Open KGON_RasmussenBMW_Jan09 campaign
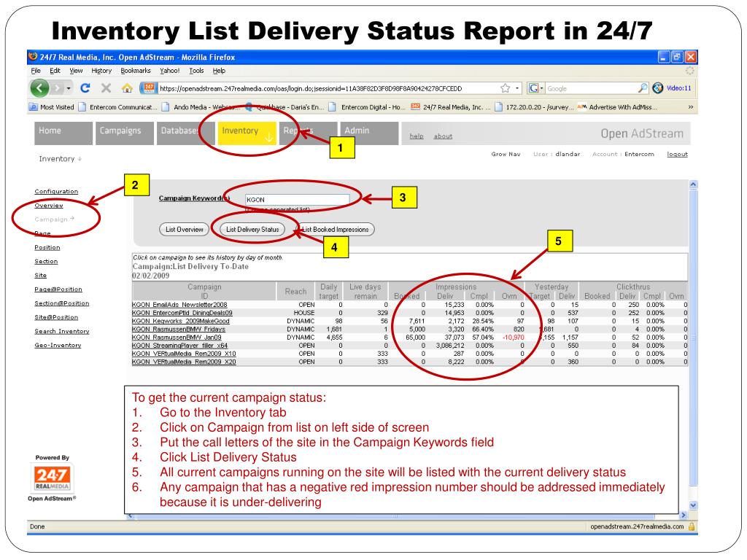The image size is (747, 560). coord(177,337)
